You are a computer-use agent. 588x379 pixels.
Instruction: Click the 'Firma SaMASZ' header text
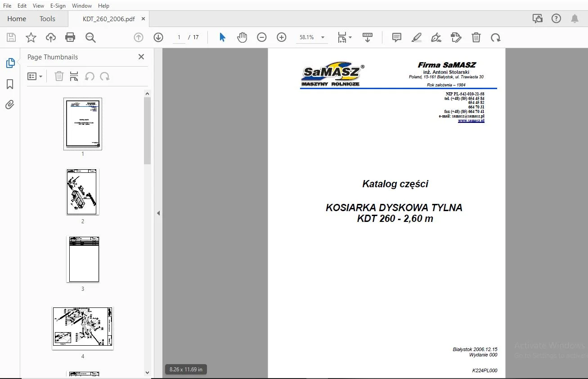(x=447, y=65)
